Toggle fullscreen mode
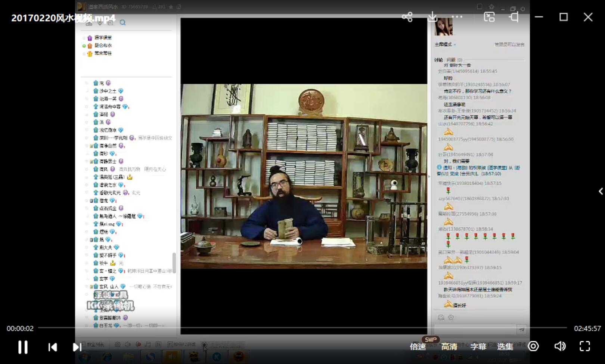Viewport: 605px width, 364px height. point(585,346)
